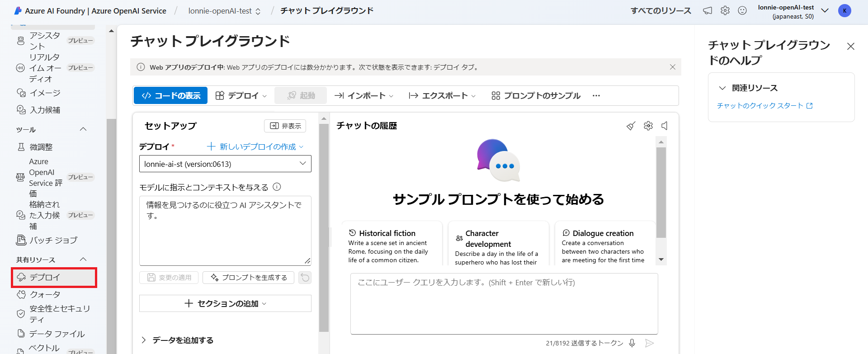This screenshot has height=354, width=868.
Task: Open the more options ellipsis in toolbar
Action: coord(596,95)
